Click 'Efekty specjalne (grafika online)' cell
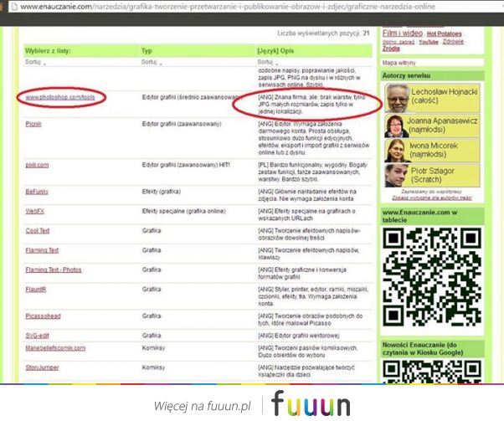Viewport: 504px width, 421px height. (184, 211)
